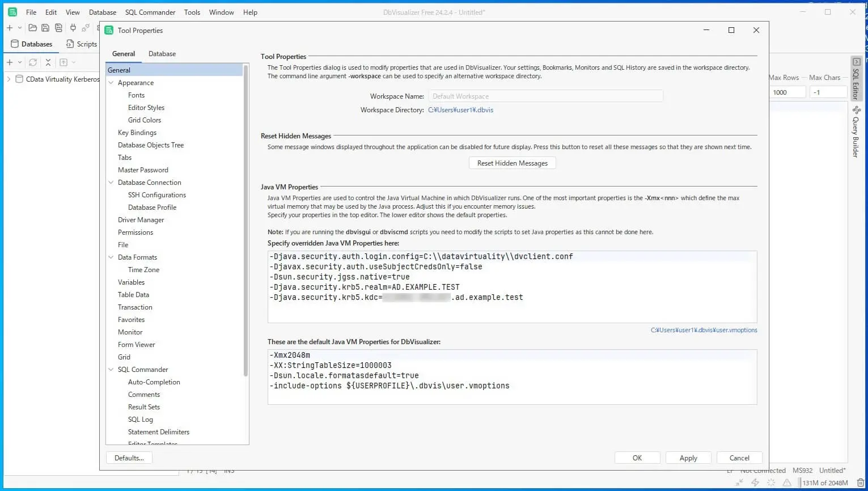Click the Workspace Name input field
The height and width of the screenshot is (491, 868).
(545, 96)
